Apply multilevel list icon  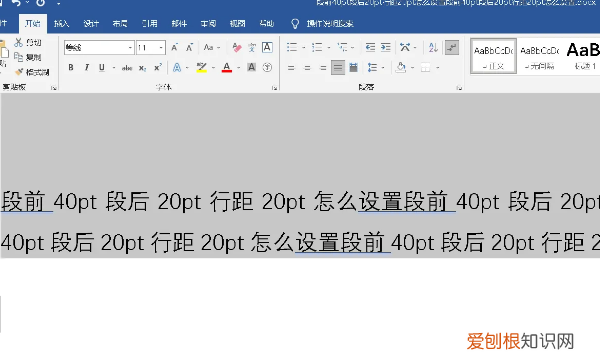[x=342, y=47]
